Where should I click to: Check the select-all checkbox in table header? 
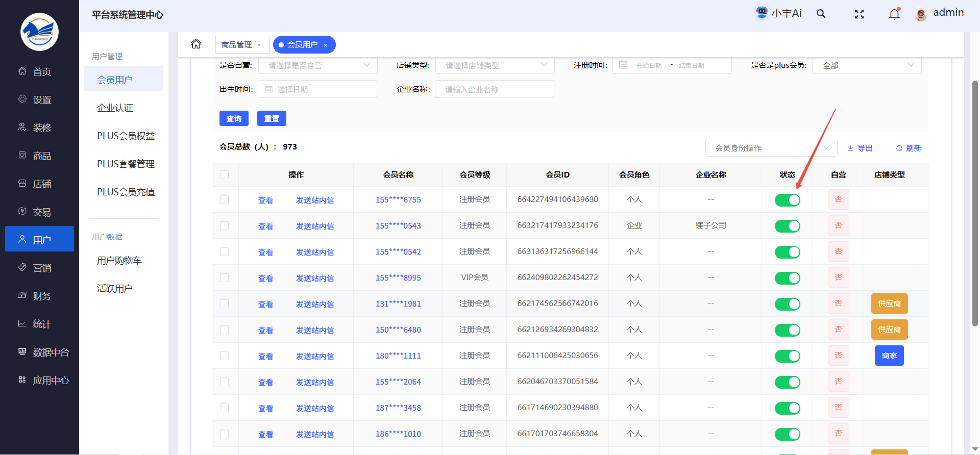click(224, 174)
